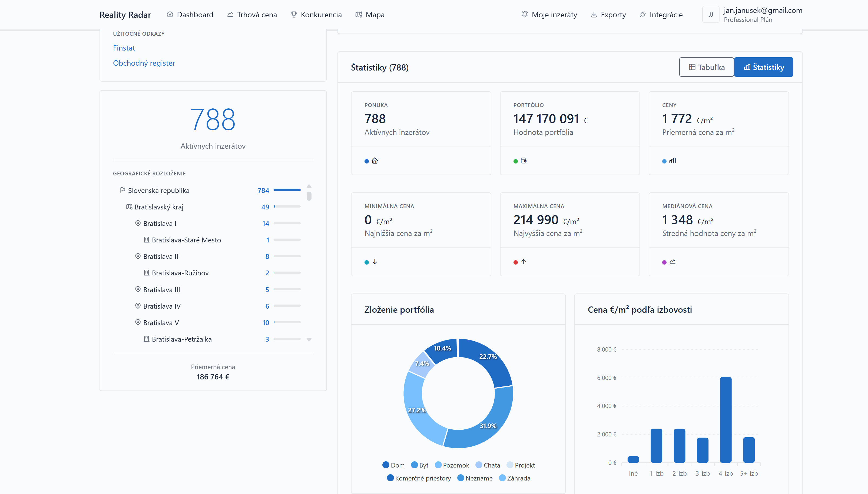Expand the Bratislava V district node
The width and height of the screenshot is (868, 494).
pos(161,323)
